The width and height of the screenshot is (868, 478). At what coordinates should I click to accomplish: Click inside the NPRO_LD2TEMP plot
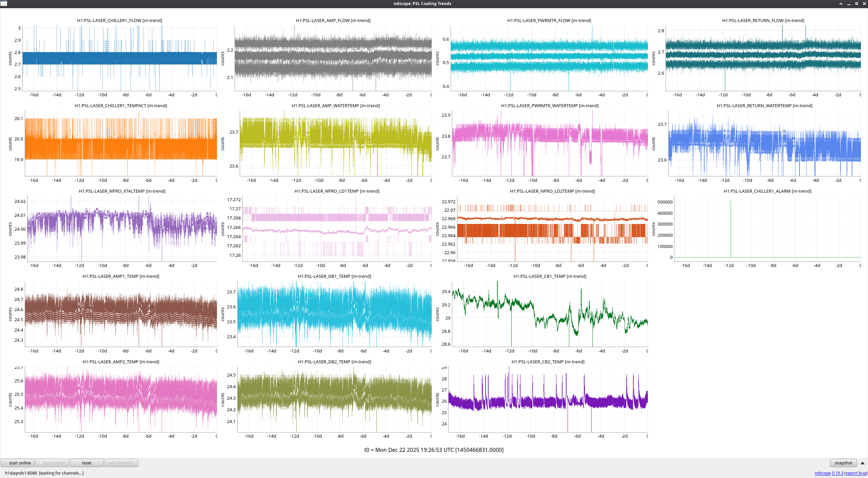pos(553,229)
